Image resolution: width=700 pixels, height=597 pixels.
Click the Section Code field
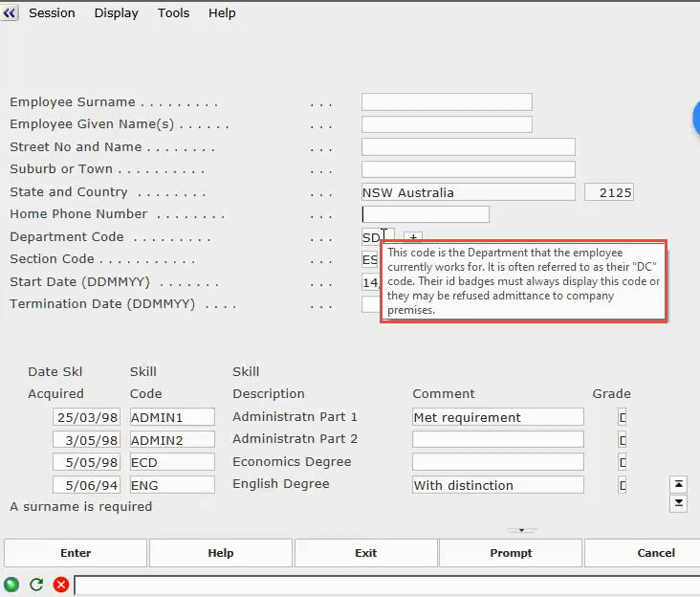(370, 259)
